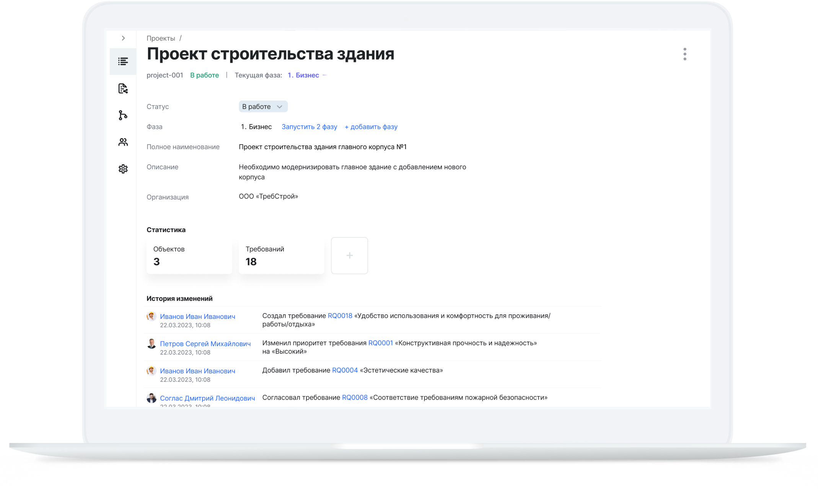
Task: Open the Объектов statistics card
Action: [x=189, y=256]
